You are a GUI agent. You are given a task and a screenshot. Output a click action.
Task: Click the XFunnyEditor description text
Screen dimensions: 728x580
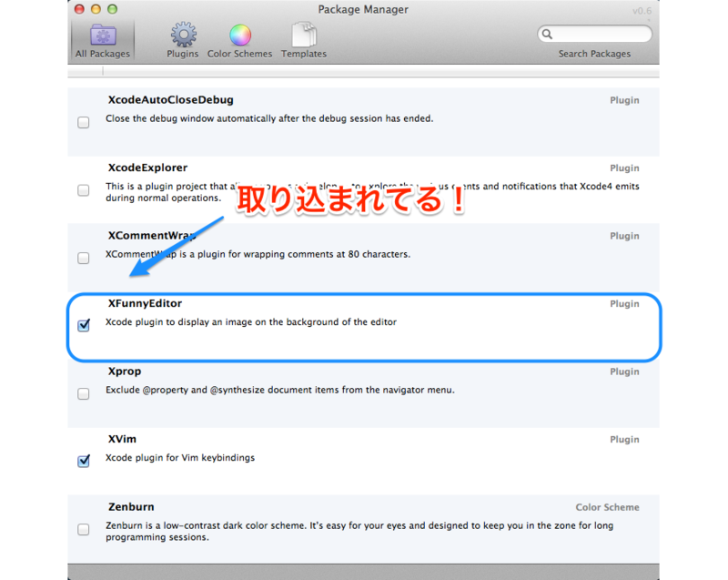point(251,321)
